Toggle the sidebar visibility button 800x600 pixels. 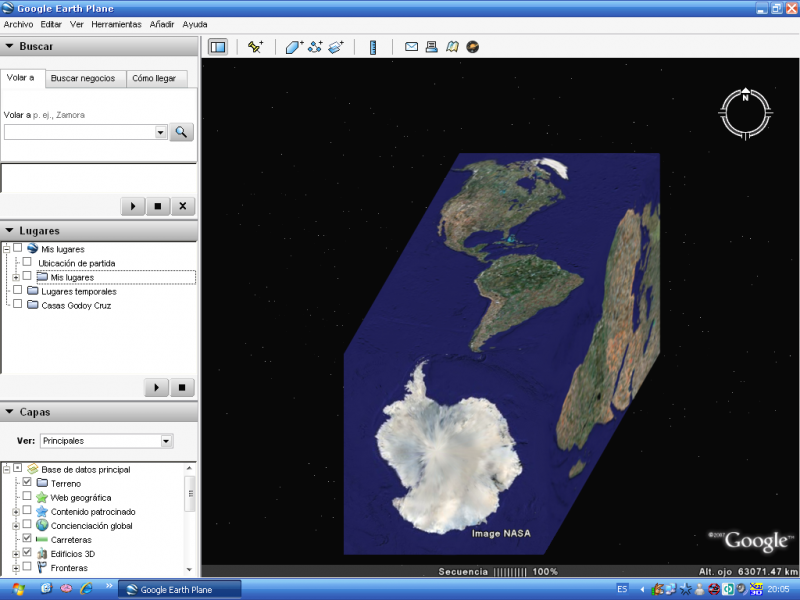click(217, 46)
